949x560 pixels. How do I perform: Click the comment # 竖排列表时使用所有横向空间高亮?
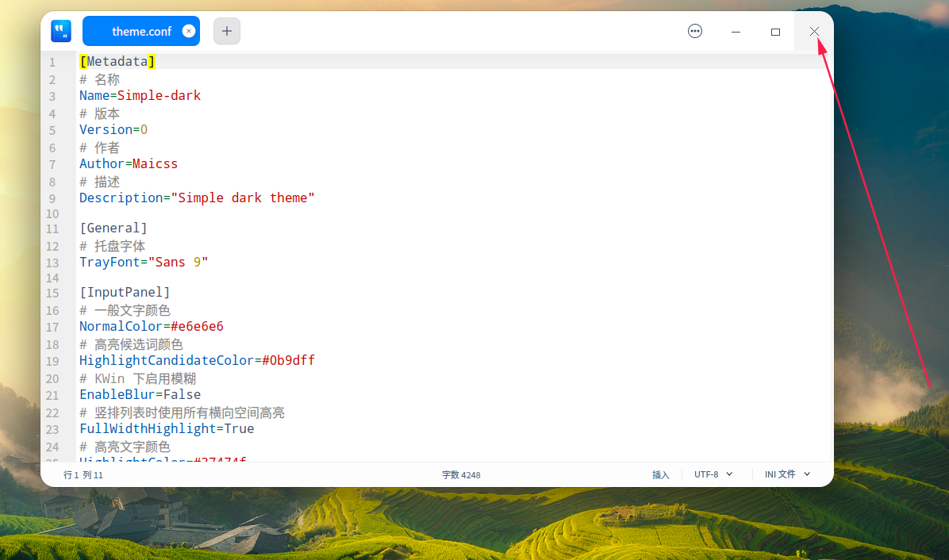click(182, 412)
